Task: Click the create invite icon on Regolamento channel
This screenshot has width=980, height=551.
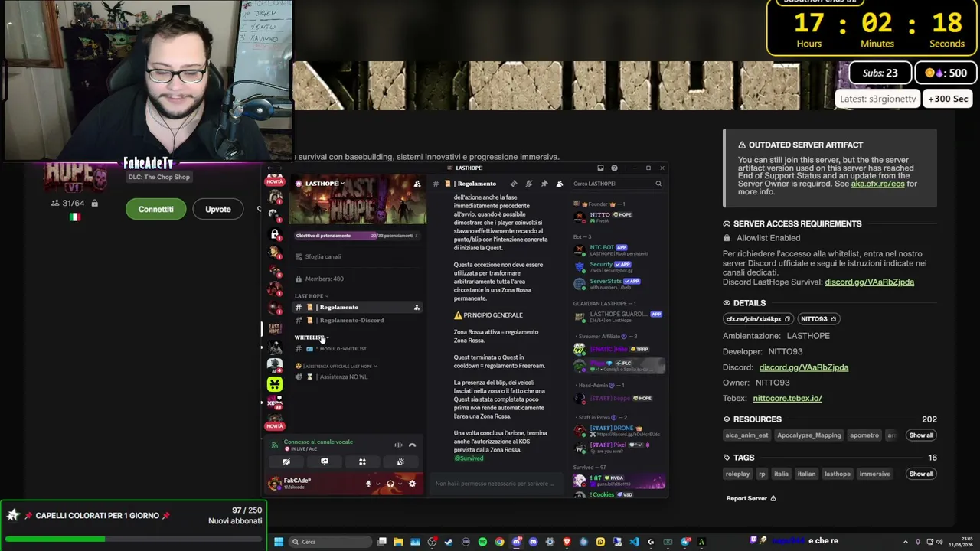Action: pyautogui.click(x=416, y=307)
